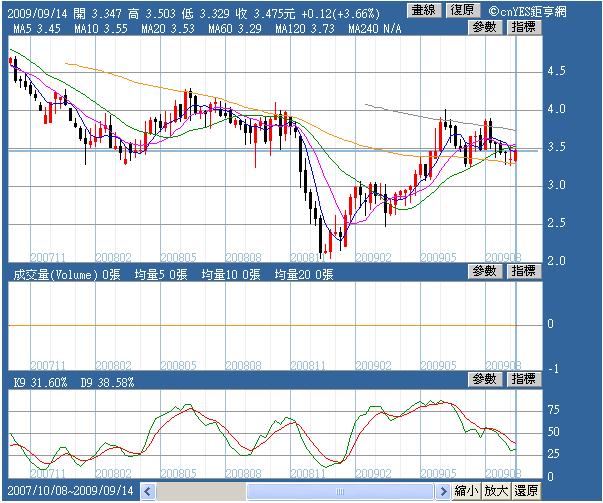Viewport: 603px width, 503px height.
Task: Click the K9 31.60% value
Action: 40,383
